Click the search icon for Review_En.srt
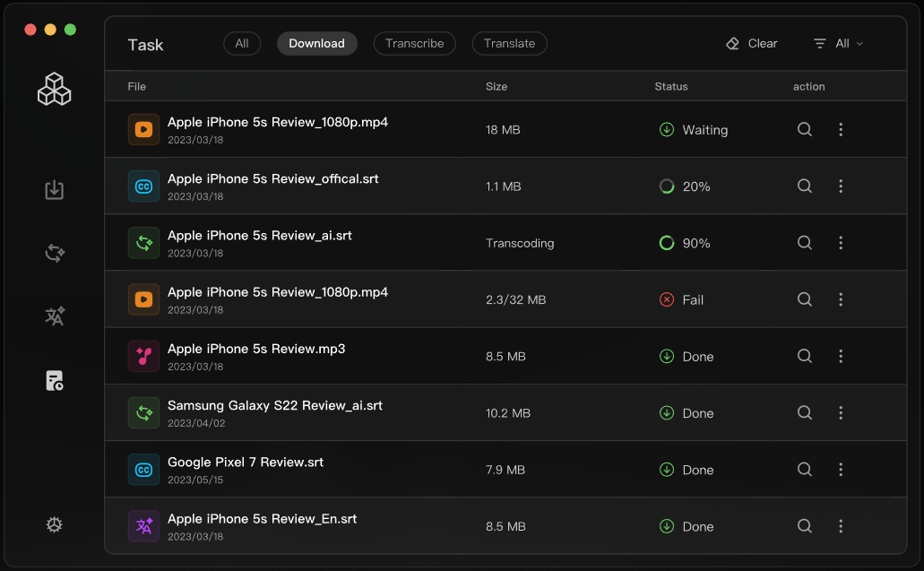924x571 pixels. (805, 525)
